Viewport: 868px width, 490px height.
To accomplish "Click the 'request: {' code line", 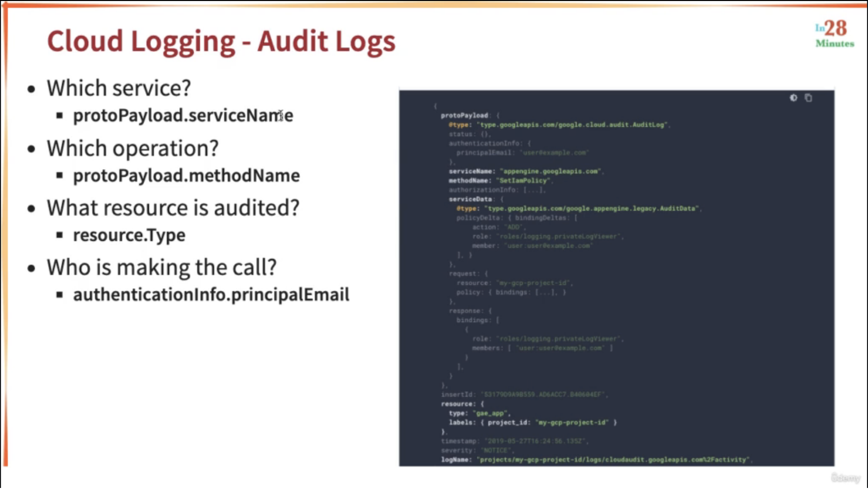I will coord(468,274).
